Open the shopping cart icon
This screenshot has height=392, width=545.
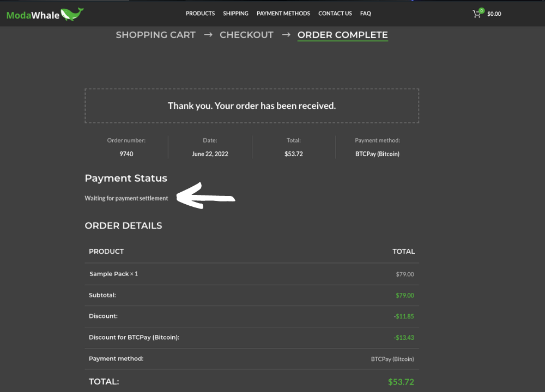coord(477,14)
